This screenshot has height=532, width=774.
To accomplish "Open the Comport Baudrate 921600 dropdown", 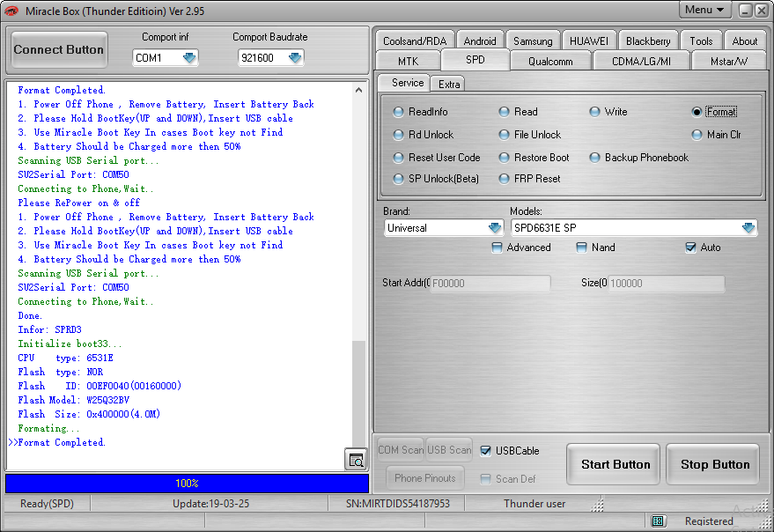I will tap(295, 58).
